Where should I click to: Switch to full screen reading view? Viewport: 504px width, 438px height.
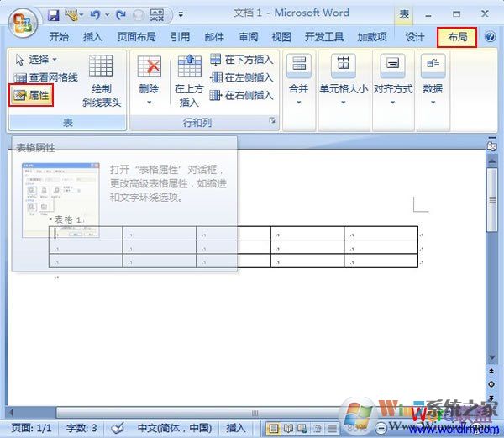point(288,429)
